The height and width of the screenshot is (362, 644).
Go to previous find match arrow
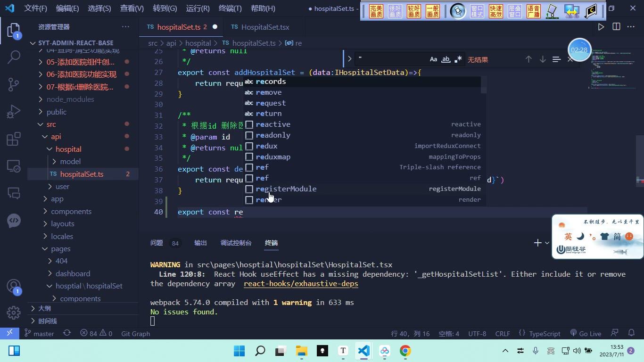(528, 59)
